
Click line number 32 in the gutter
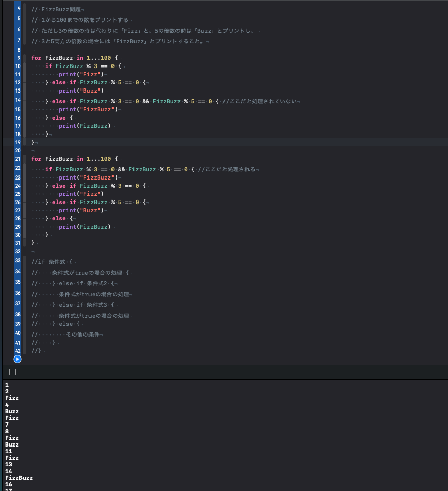(x=18, y=251)
